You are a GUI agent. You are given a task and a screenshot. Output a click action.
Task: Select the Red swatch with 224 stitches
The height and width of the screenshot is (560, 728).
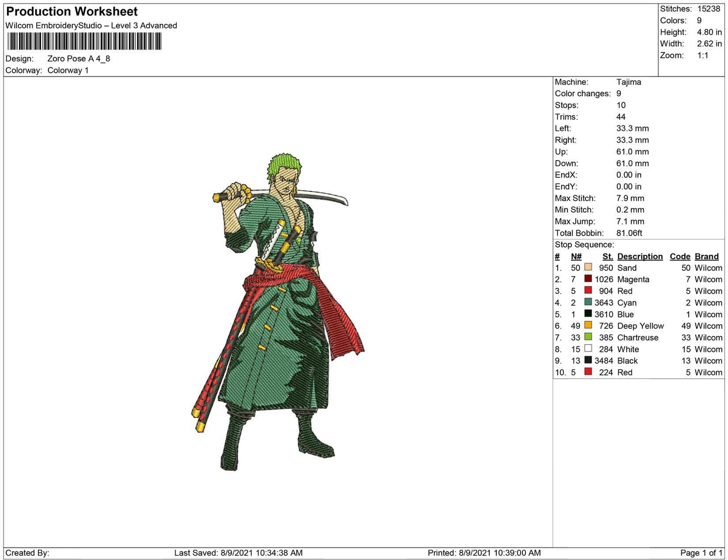click(x=588, y=372)
